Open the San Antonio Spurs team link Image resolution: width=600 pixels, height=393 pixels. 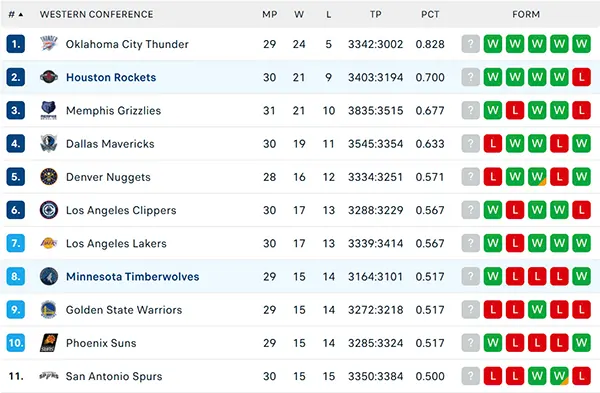114,376
